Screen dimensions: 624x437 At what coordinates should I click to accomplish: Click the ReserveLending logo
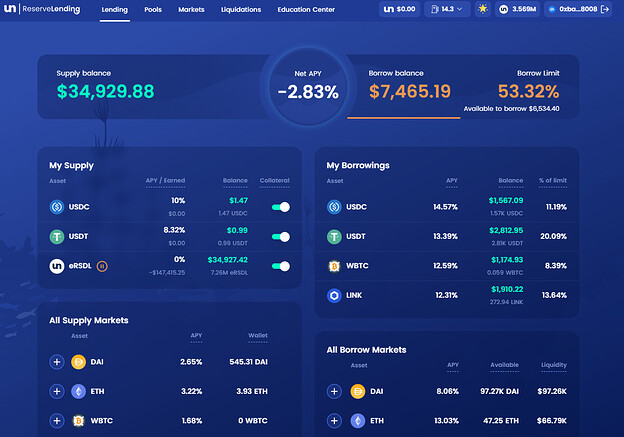tap(42, 9)
